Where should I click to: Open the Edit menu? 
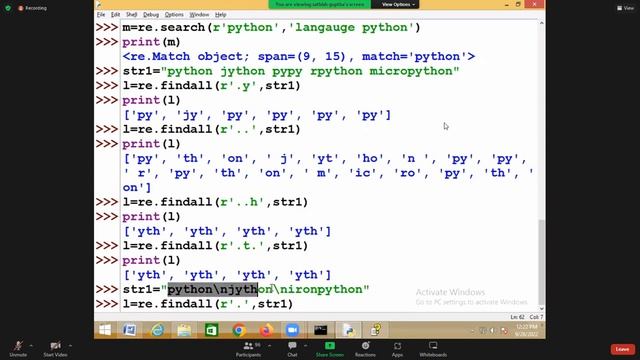116,15
